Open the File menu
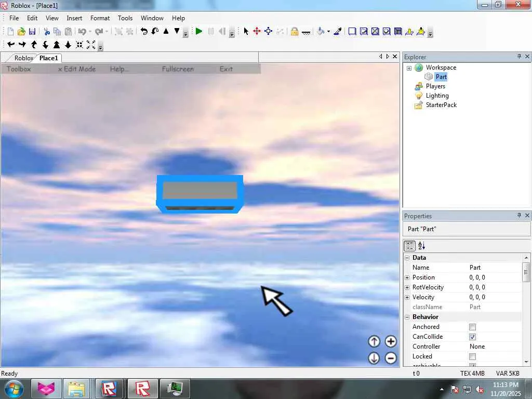Viewport: 532px width, 399px height. click(14, 18)
